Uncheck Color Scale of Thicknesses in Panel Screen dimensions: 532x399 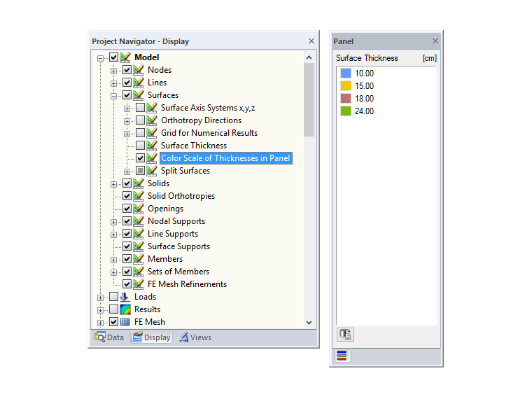pos(140,157)
